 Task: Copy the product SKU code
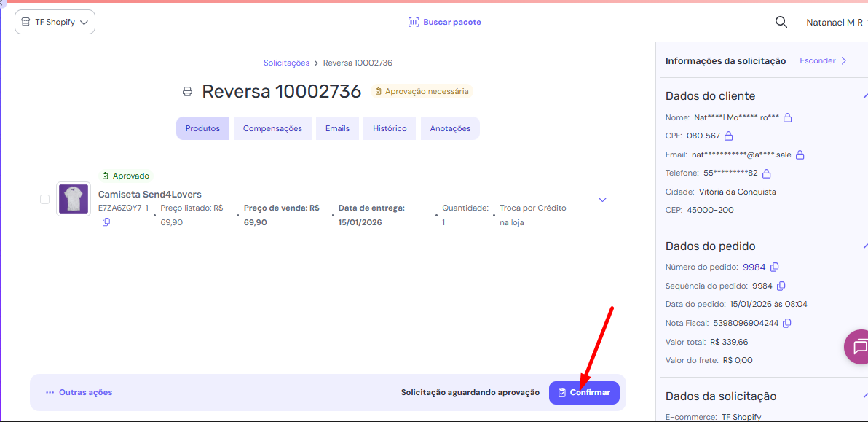106,222
